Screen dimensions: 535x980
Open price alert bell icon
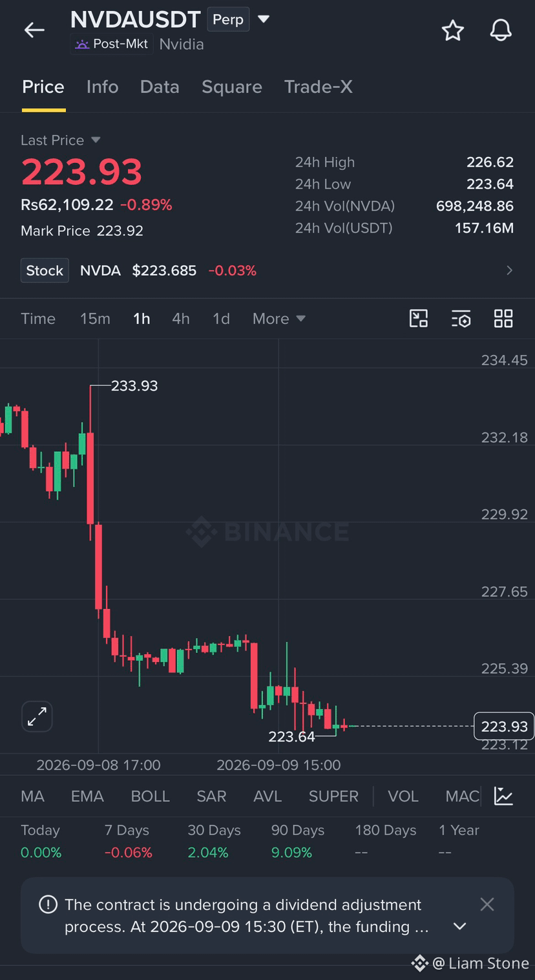click(x=501, y=30)
